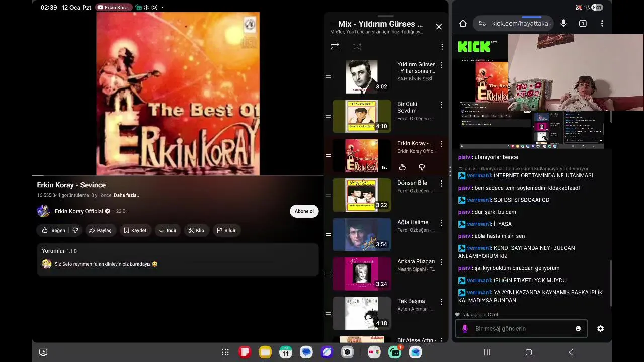Play Tek Başına thumbnail
Viewport: 644px width, 362px height.
click(362, 313)
